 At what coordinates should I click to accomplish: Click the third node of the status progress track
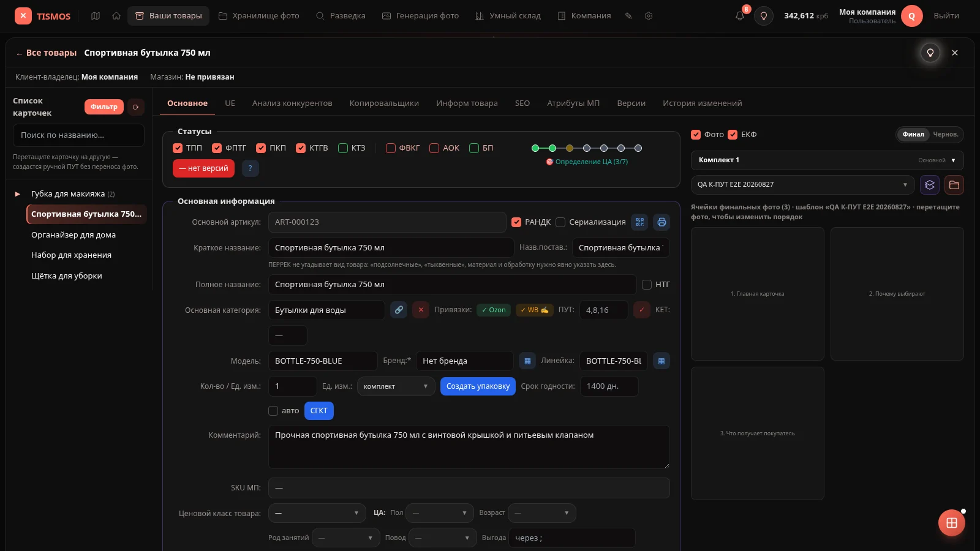tap(570, 148)
